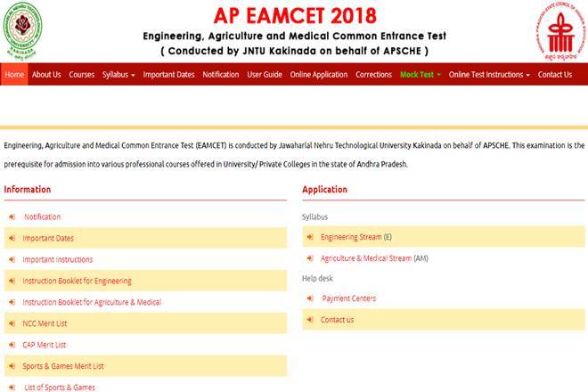Open Important Dates link under Information

tap(48, 238)
